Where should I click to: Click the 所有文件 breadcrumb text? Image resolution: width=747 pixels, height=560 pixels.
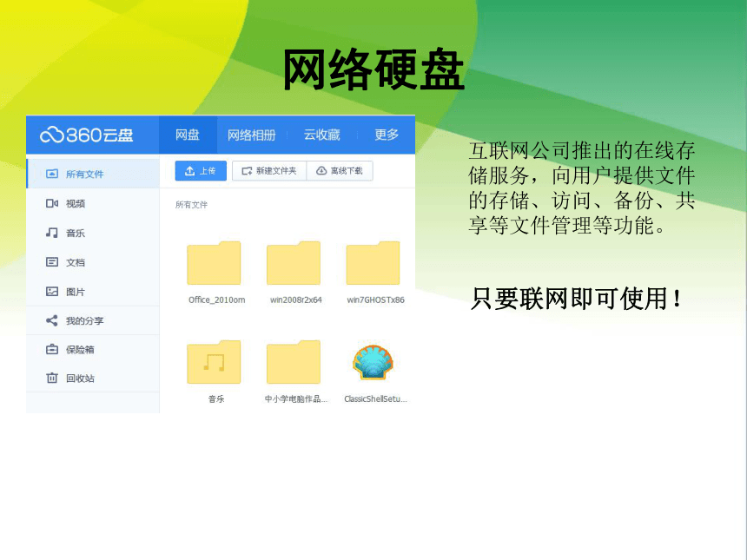[191, 205]
